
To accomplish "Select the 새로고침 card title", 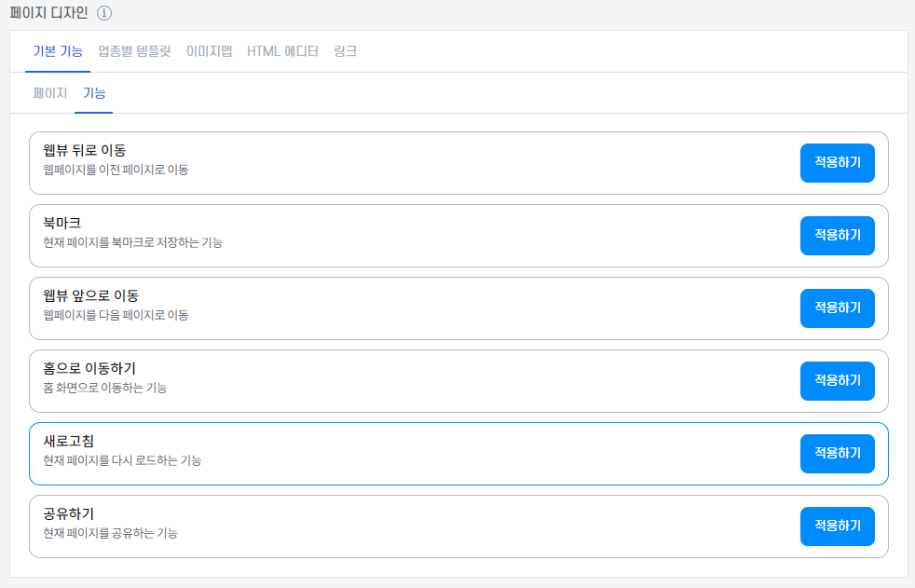I will click(x=69, y=441).
